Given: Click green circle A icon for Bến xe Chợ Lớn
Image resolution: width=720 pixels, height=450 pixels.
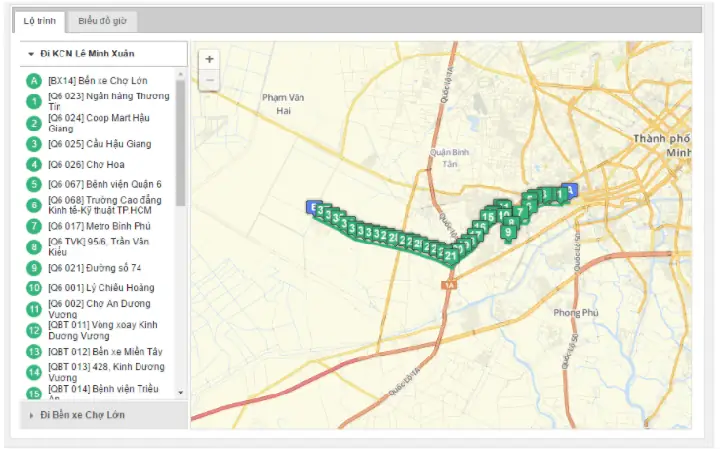Looking at the screenshot, I should click(34, 81).
